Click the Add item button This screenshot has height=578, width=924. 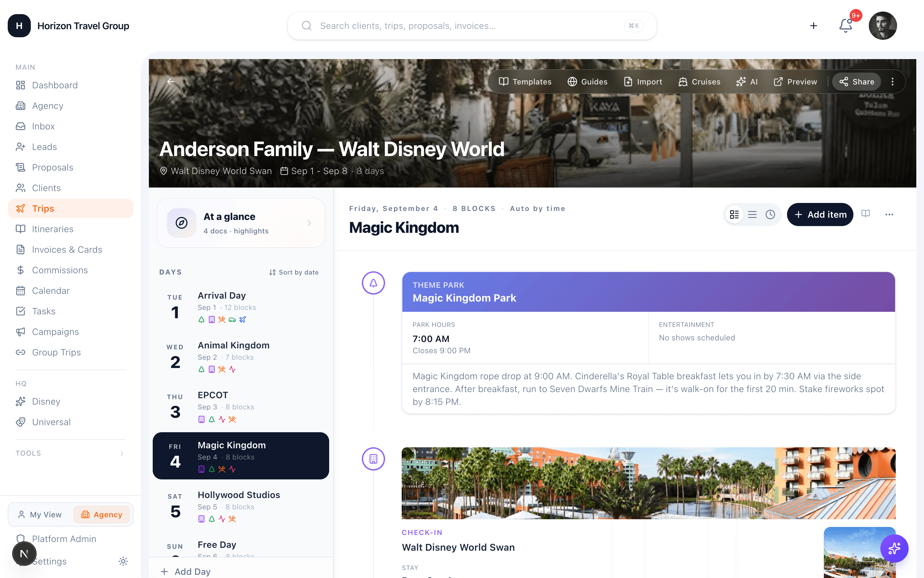point(820,215)
